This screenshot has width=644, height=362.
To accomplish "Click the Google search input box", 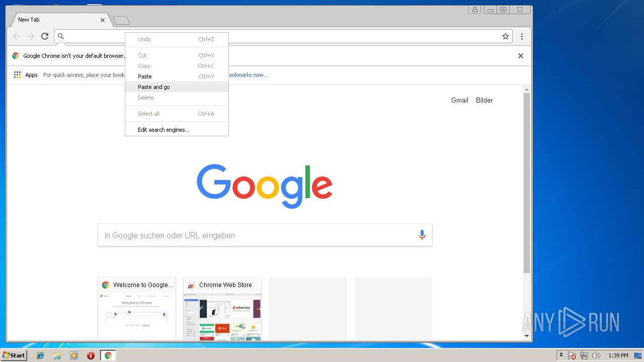I will (x=265, y=235).
